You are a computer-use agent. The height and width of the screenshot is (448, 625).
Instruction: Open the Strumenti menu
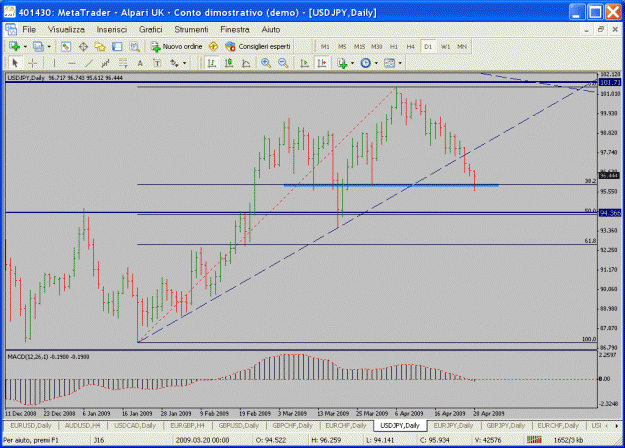tap(191, 29)
